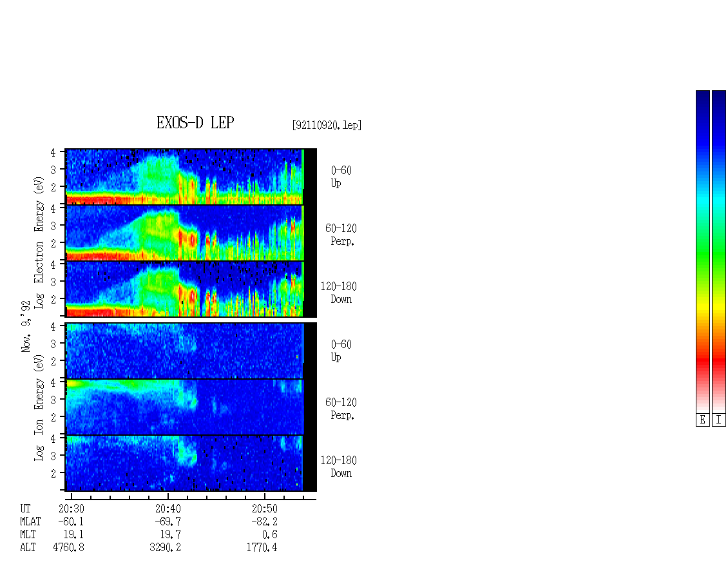
Task: Click the I label under the color bar
Action: (719, 420)
